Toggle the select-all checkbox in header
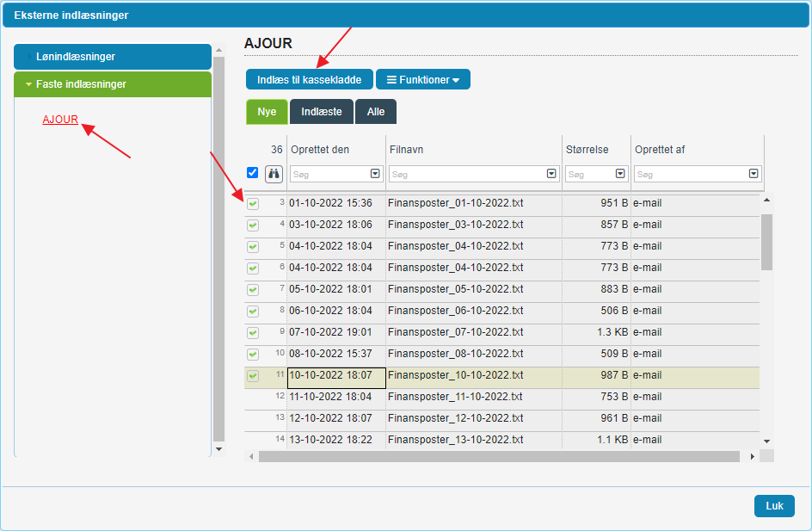Viewport: 812px width, 531px height. point(252,172)
